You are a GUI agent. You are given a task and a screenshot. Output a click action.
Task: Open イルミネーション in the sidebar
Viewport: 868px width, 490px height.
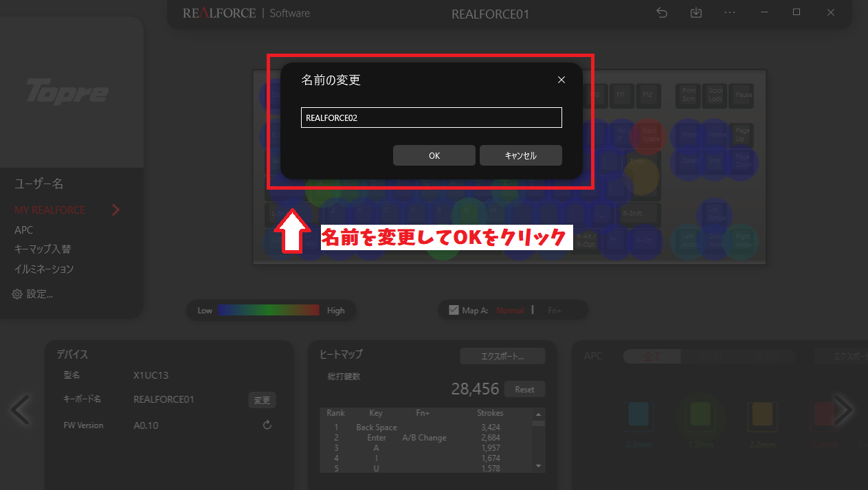point(44,269)
